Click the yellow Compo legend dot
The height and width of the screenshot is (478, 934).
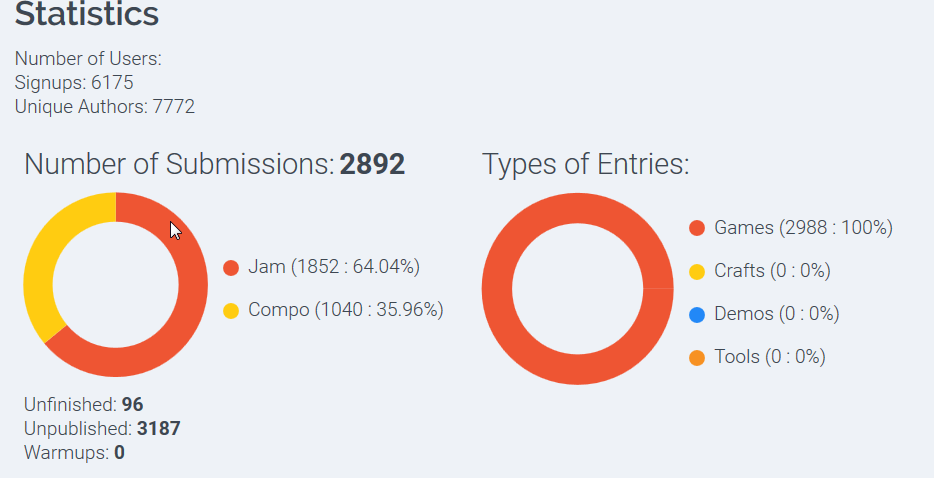(x=231, y=311)
